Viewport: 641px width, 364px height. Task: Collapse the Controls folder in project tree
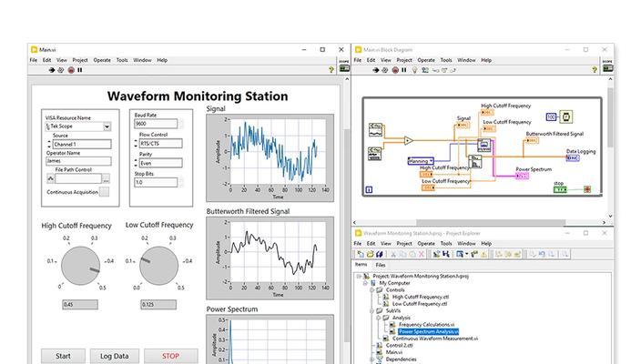(372, 290)
